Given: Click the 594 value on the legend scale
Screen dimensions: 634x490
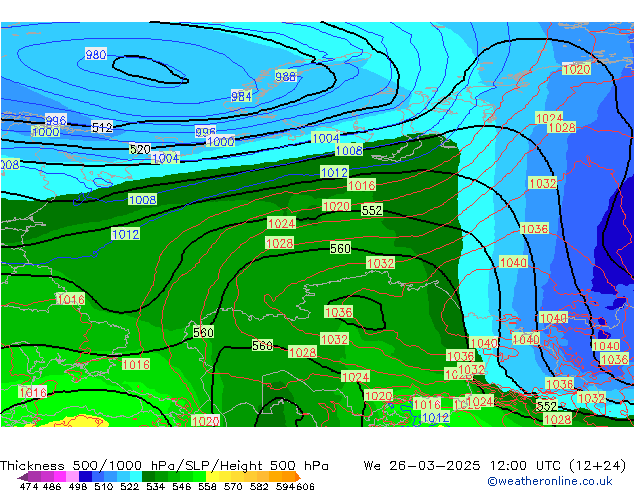Looking at the screenshot, I should [x=285, y=486].
